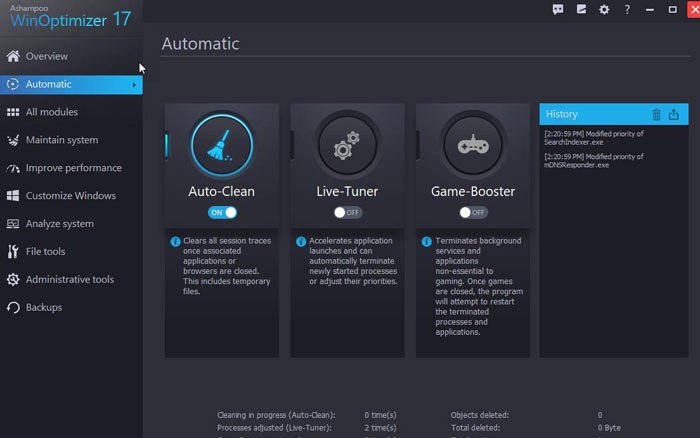Click the '2 time(s)' processes value
Viewport: 700px width, 438px height.
(380, 428)
